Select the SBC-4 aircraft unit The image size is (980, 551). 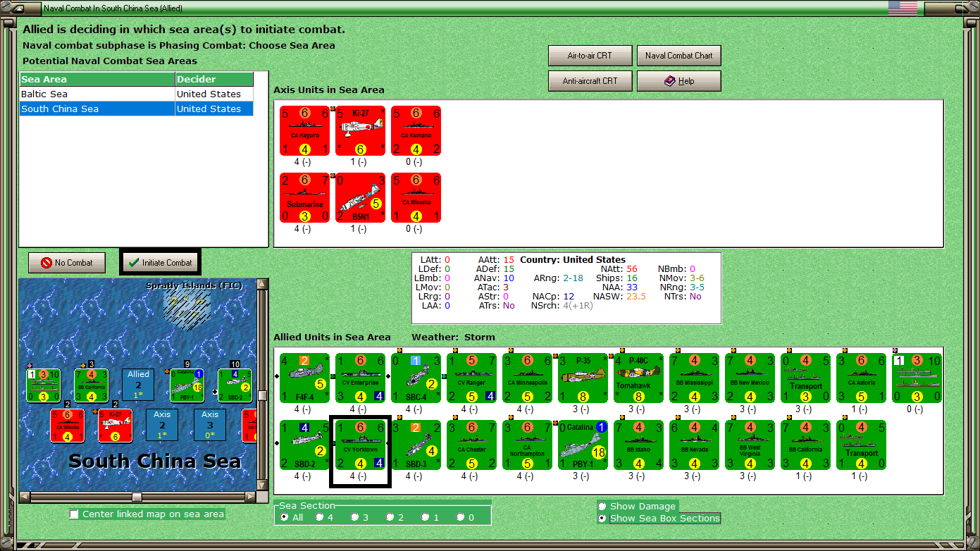click(x=416, y=378)
